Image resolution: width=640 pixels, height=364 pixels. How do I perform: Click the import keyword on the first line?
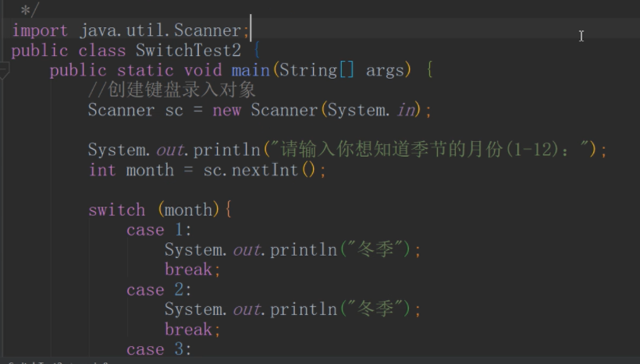point(40,30)
